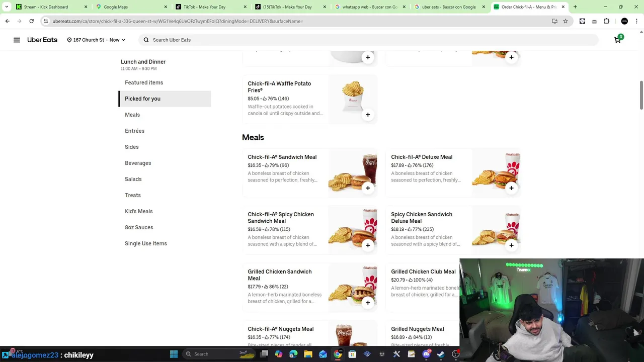This screenshot has width=644, height=362.
Task: Open Task View from taskbar
Action: [264, 354]
